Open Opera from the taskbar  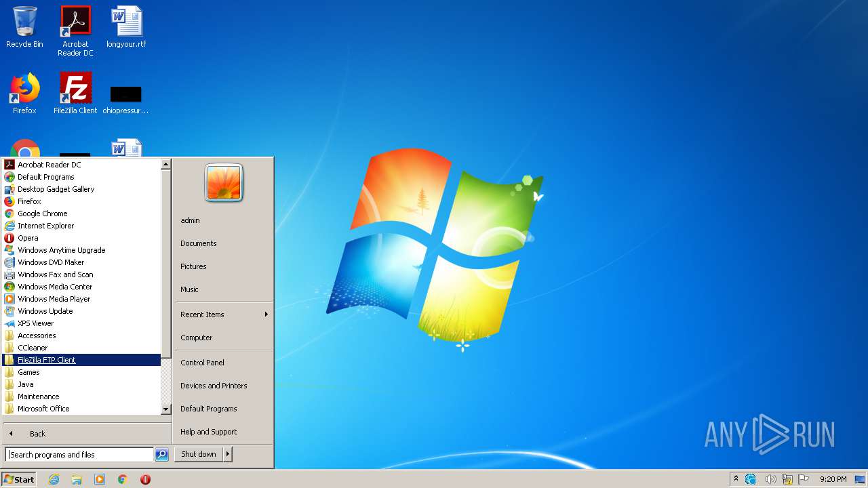click(x=145, y=479)
